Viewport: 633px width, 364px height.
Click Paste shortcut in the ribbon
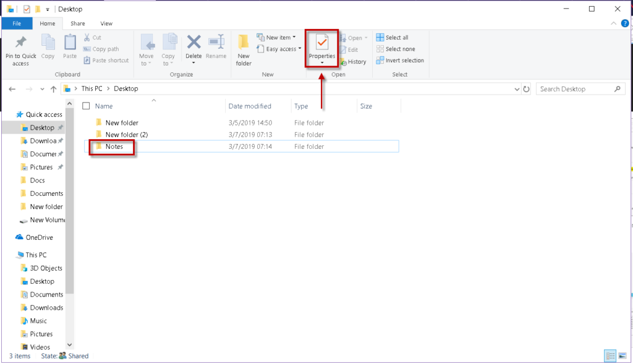pyautogui.click(x=106, y=61)
